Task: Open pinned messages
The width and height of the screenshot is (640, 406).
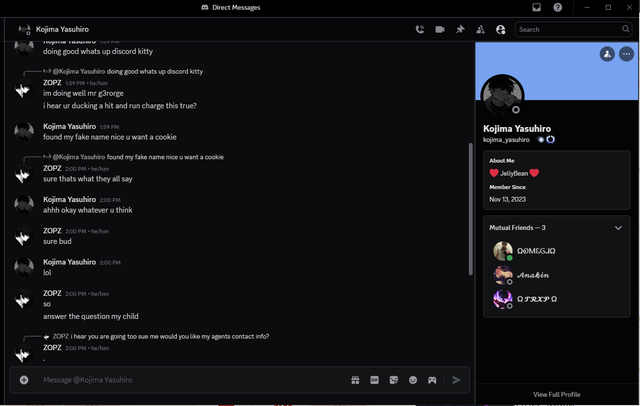Action: pyautogui.click(x=460, y=29)
